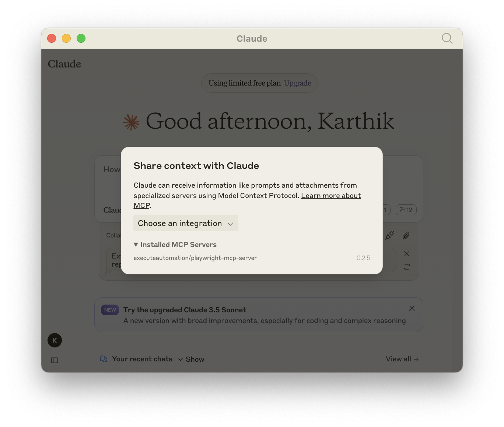
Task: Click the refresh arrows icon
Action: [407, 267]
